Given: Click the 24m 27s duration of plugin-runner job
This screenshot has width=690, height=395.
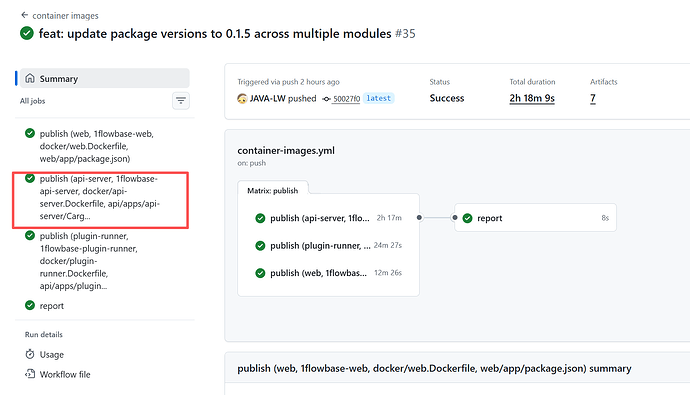Looking at the screenshot, I should [388, 245].
